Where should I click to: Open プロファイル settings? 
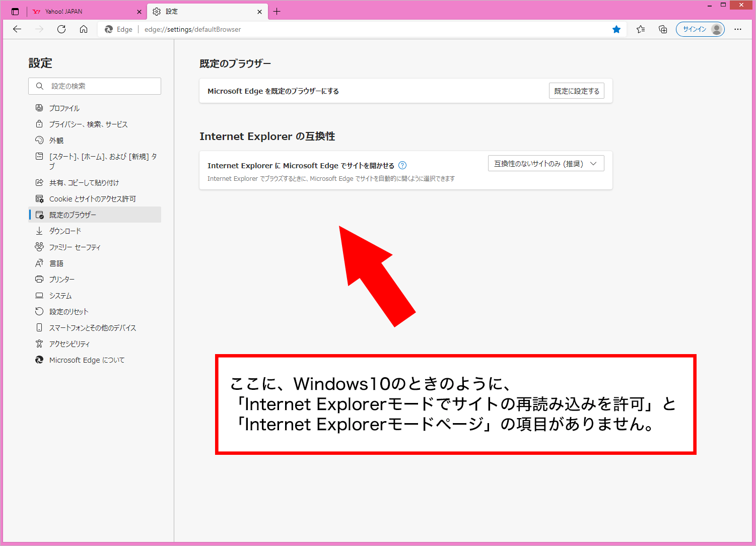pos(95,108)
